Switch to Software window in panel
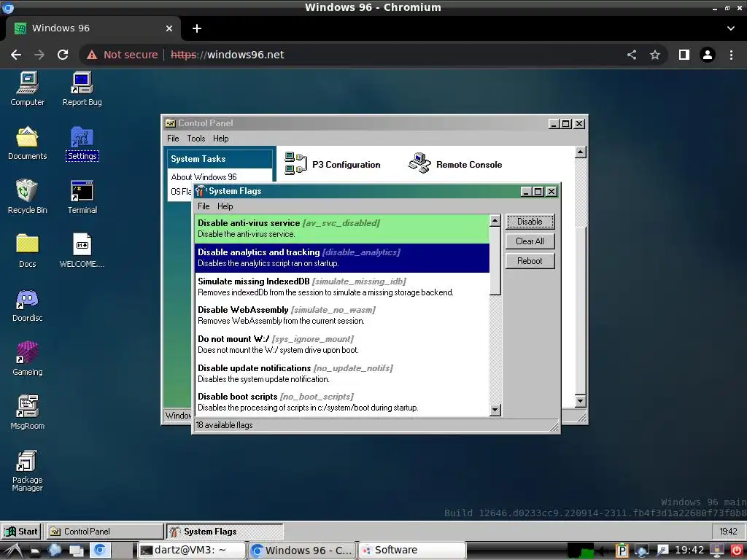 [x=411, y=551]
